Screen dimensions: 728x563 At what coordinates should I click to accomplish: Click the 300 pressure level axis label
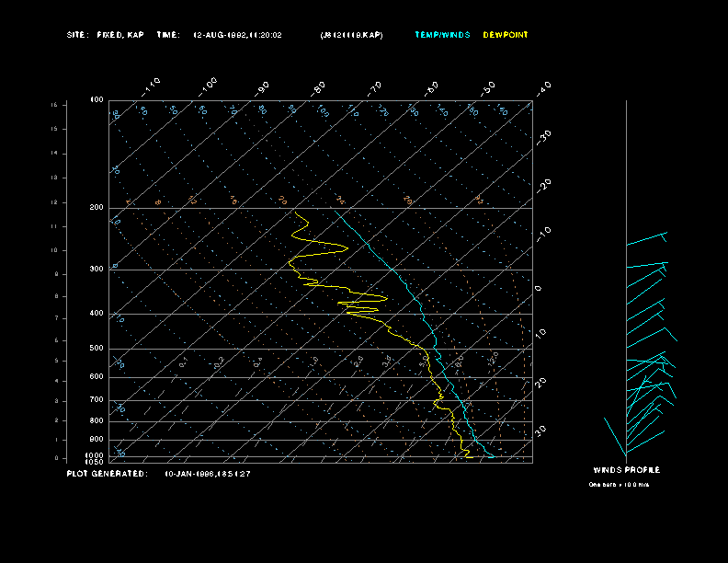[96, 270]
